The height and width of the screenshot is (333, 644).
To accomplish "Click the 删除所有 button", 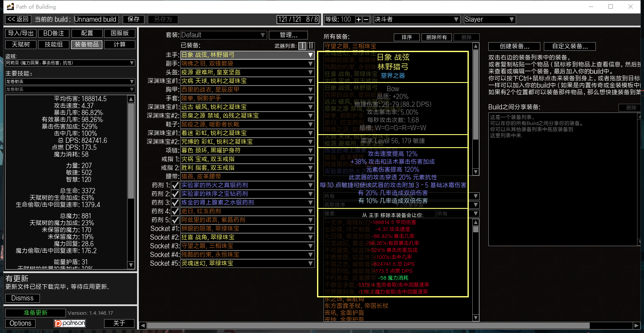I will tap(437, 37).
